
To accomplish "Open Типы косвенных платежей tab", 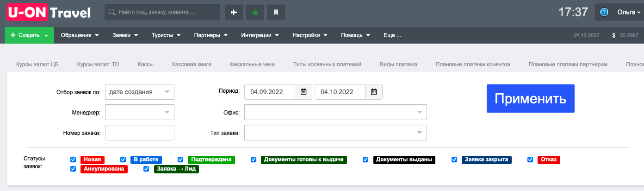I will tap(327, 64).
